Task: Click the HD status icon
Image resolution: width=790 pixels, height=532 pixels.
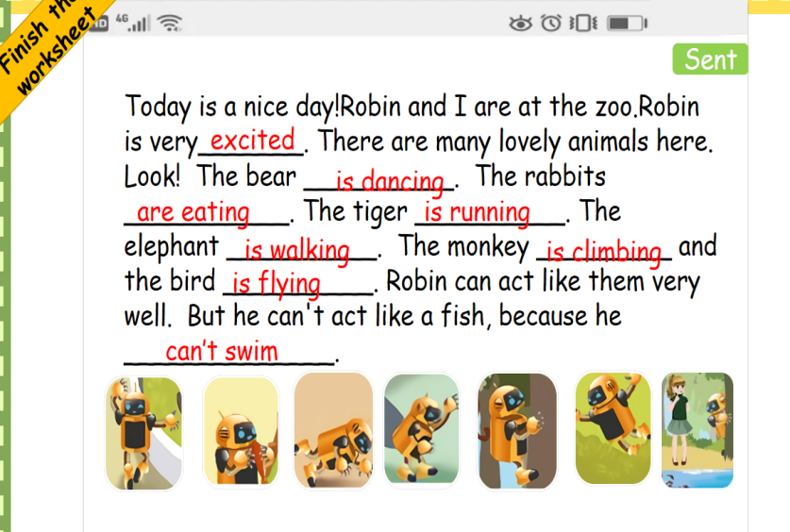Action: point(99,24)
